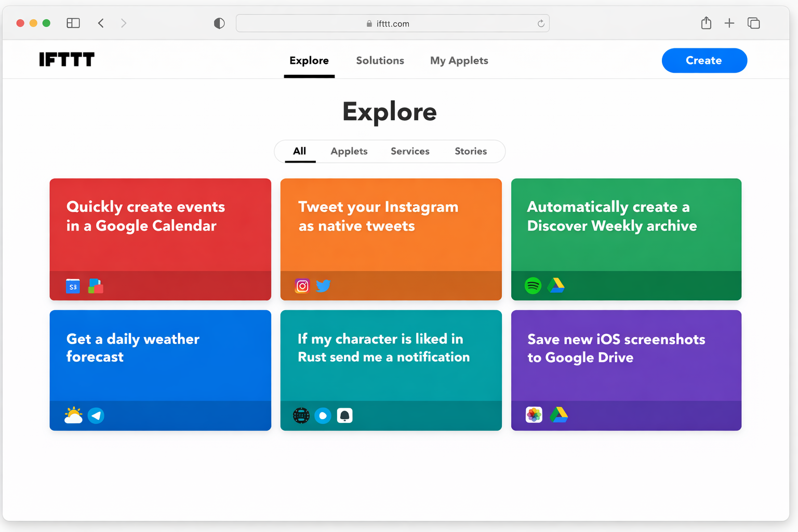This screenshot has width=798, height=532.
Task: Click the blue Create button
Action: click(x=704, y=60)
